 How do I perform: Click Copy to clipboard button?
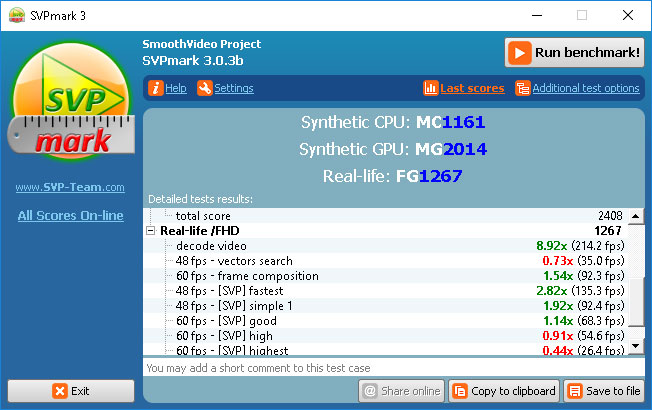coord(504,391)
